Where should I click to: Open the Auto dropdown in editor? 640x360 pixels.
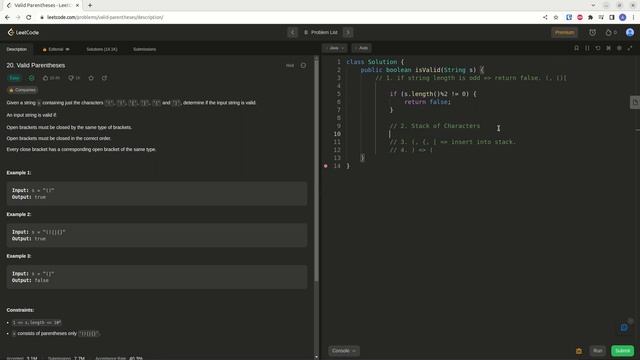point(361,48)
